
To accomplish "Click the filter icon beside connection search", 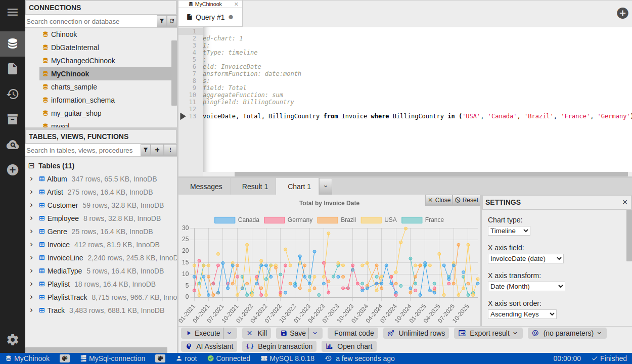I will (162, 21).
